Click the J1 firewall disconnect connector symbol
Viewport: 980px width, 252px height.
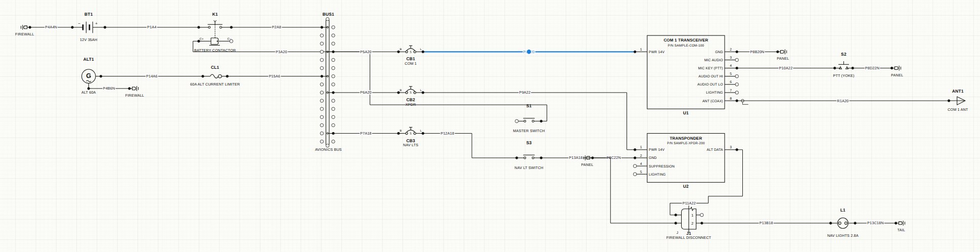point(688,219)
